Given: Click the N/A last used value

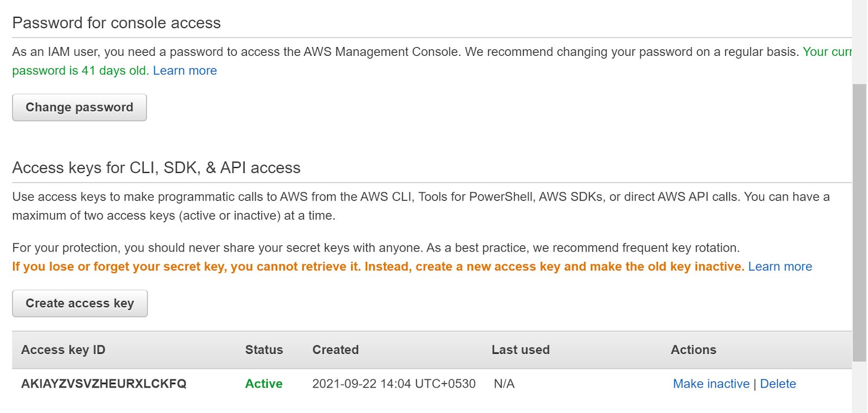Looking at the screenshot, I should point(504,384).
